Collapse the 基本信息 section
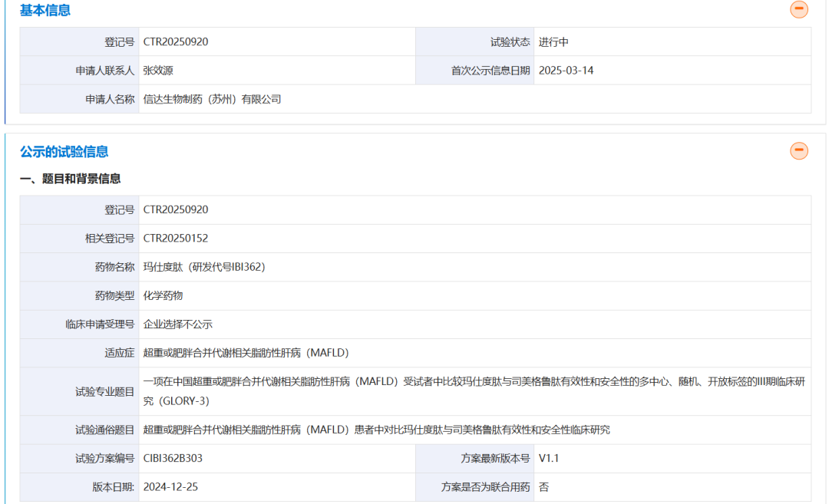The image size is (829, 504). 798,9
